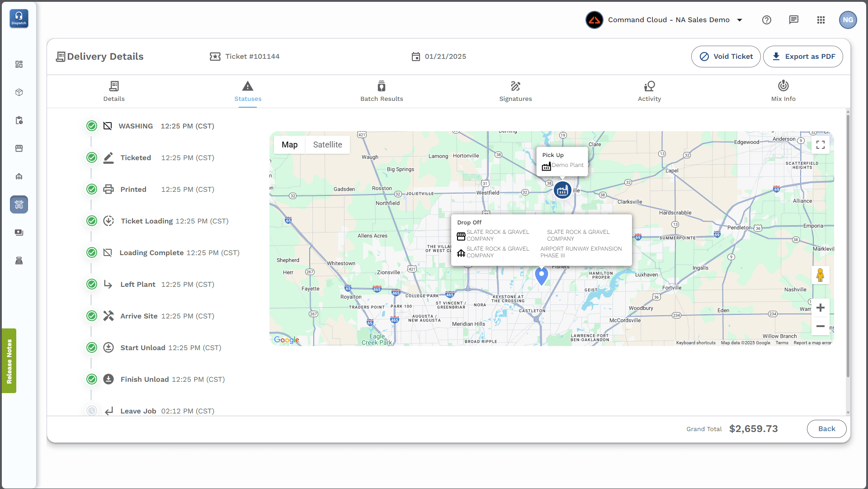Click the Leave Job return arrow icon

[108, 411]
